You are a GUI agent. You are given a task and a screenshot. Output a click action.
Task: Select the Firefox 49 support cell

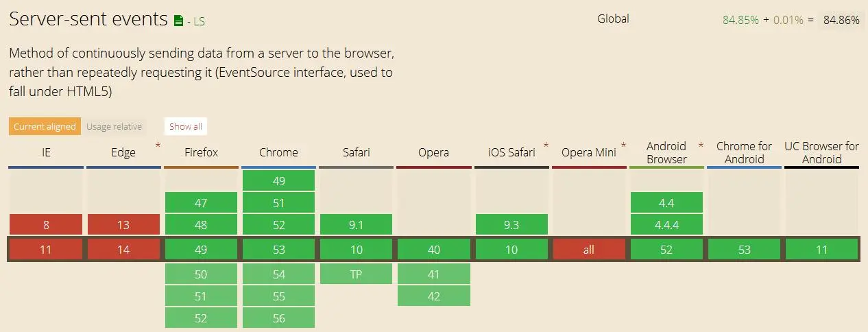click(x=201, y=250)
